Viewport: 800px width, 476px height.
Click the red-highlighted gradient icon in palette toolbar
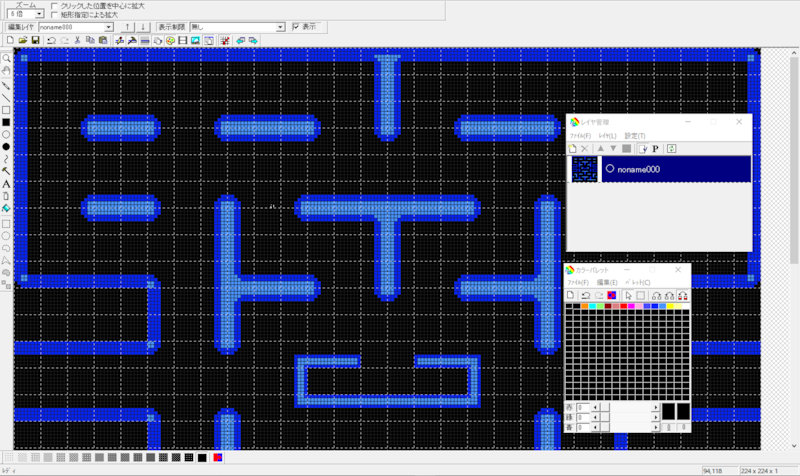682,295
